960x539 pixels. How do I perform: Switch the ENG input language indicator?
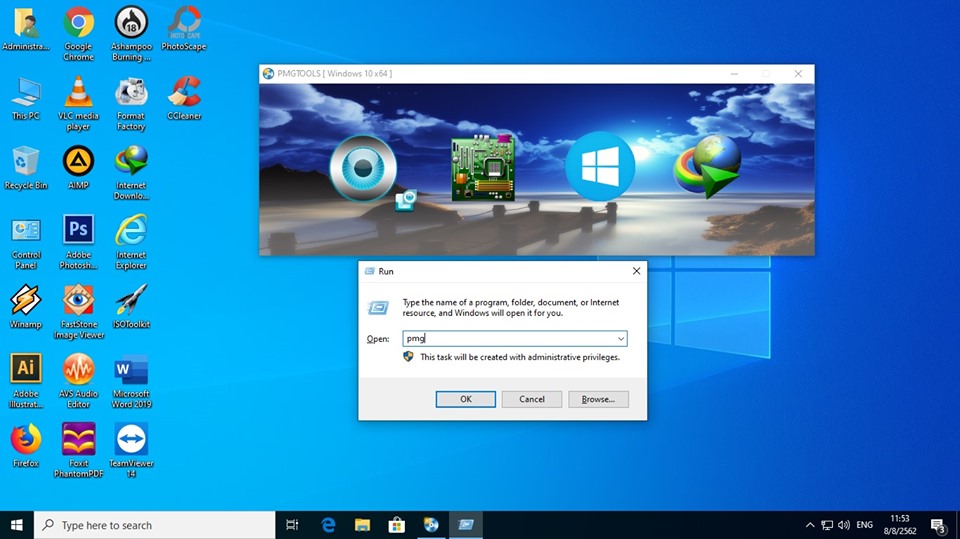point(864,525)
